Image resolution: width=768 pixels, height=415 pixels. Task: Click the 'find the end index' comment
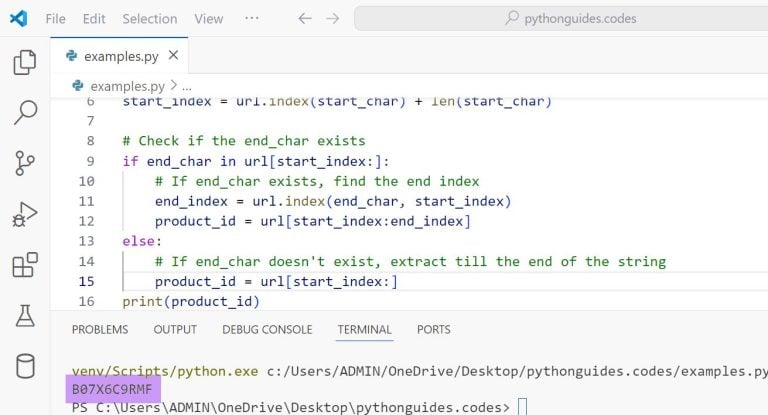(317, 181)
